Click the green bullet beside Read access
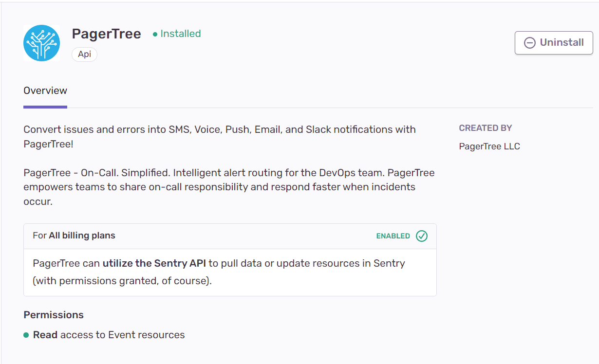599x364 pixels. coord(26,335)
